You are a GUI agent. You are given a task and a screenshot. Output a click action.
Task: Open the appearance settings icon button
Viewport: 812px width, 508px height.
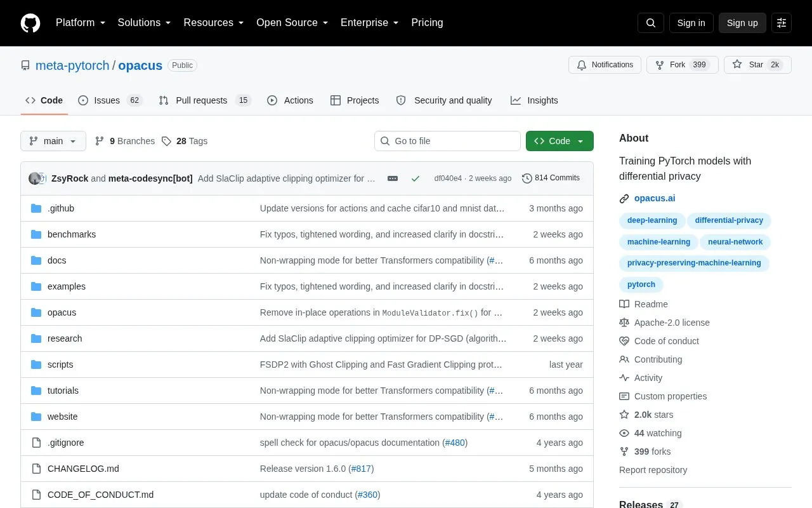pos(782,23)
